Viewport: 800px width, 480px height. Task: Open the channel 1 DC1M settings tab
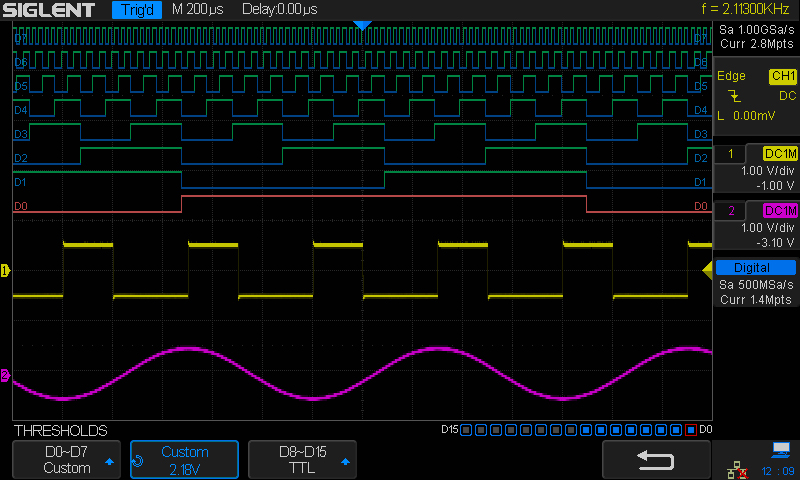click(780, 154)
